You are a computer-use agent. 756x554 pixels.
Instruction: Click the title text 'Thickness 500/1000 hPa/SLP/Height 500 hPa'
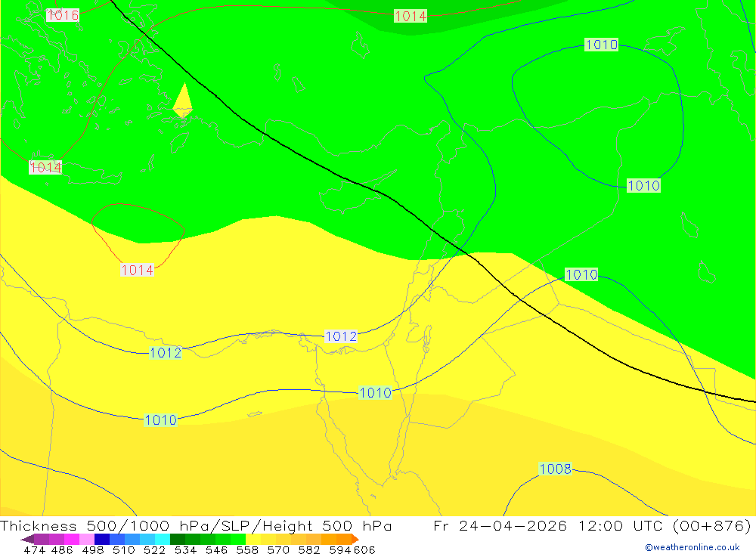[x=196, y=525]
